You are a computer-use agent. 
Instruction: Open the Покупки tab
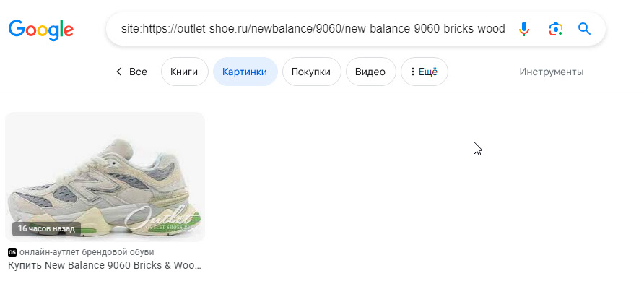(311, 72)
